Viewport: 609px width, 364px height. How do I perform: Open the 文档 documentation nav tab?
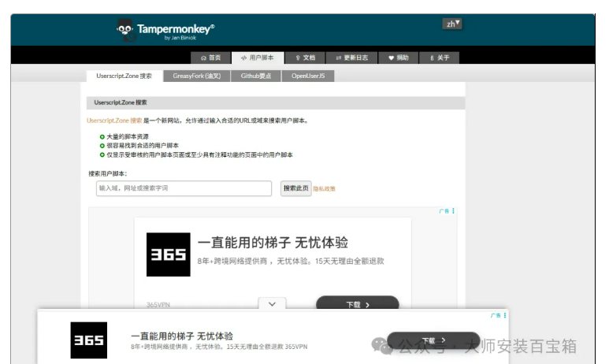(305, 58)
